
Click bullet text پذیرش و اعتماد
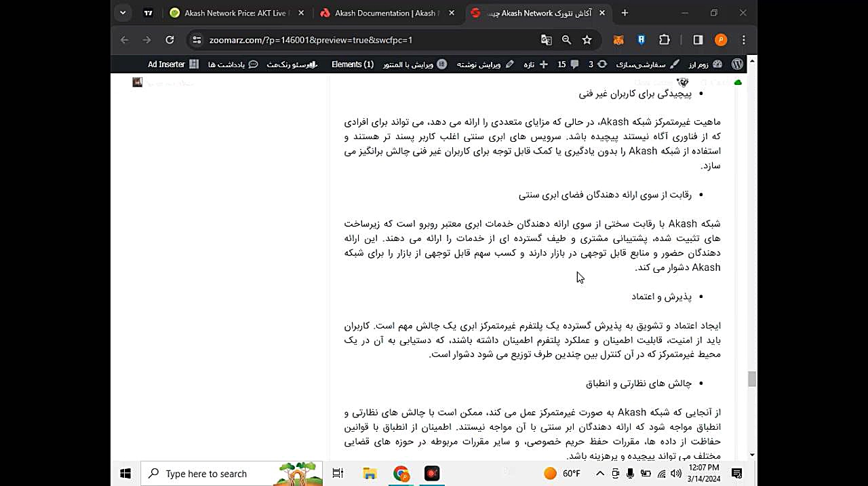point(661,297)
